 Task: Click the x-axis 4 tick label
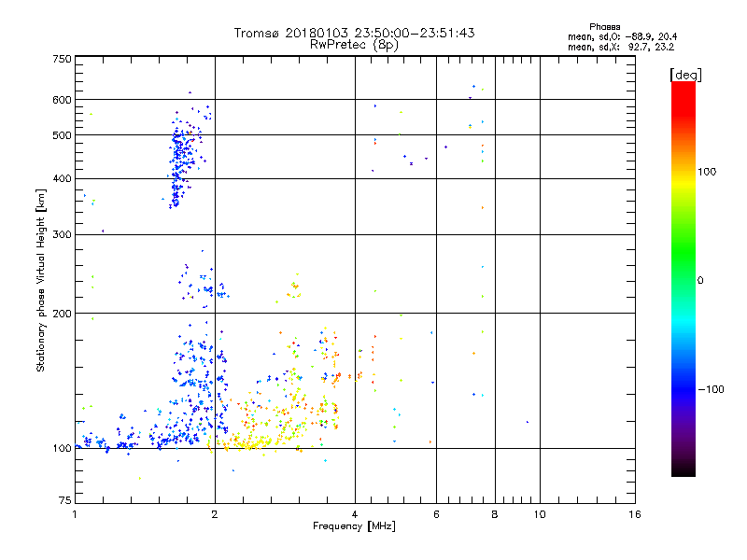coord(355,514)
